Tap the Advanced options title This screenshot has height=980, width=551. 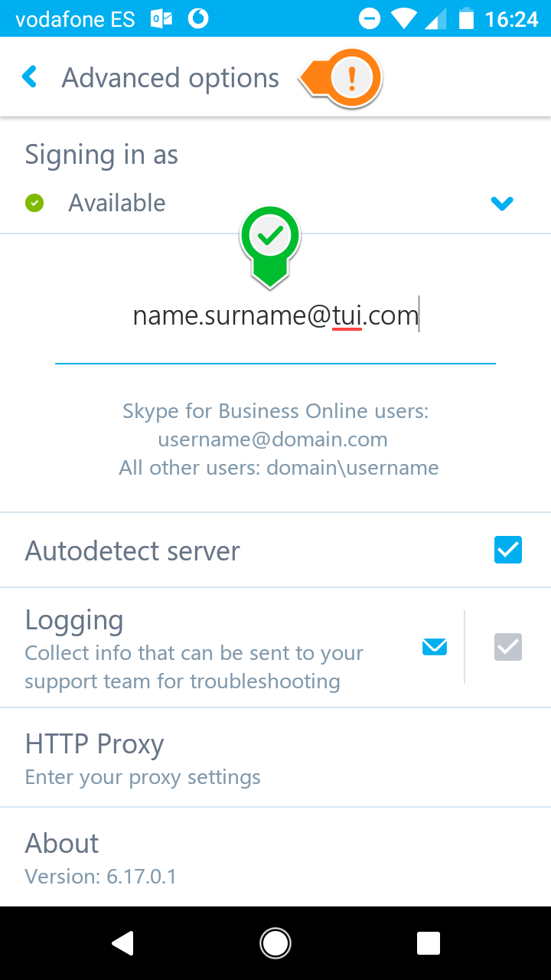tap(171, 78)
